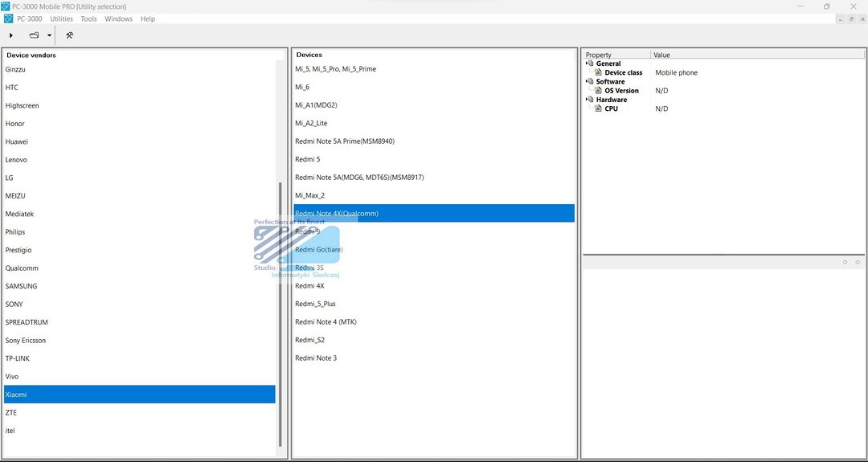The image size is (868, 462).
Task: Click the Value column header
Action: coord(757,55)
